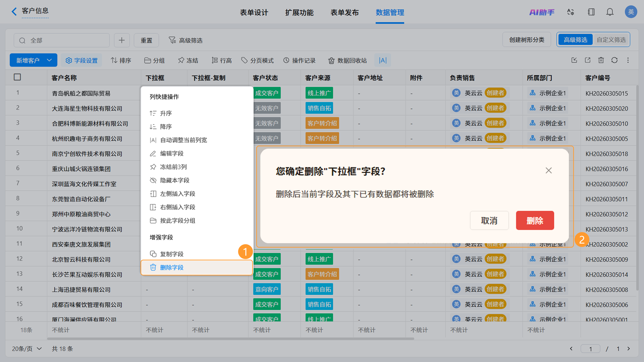This screenshot has height=362, width=644.
Task: Click the toolbar trash delete icon
Action: point(601,60)
